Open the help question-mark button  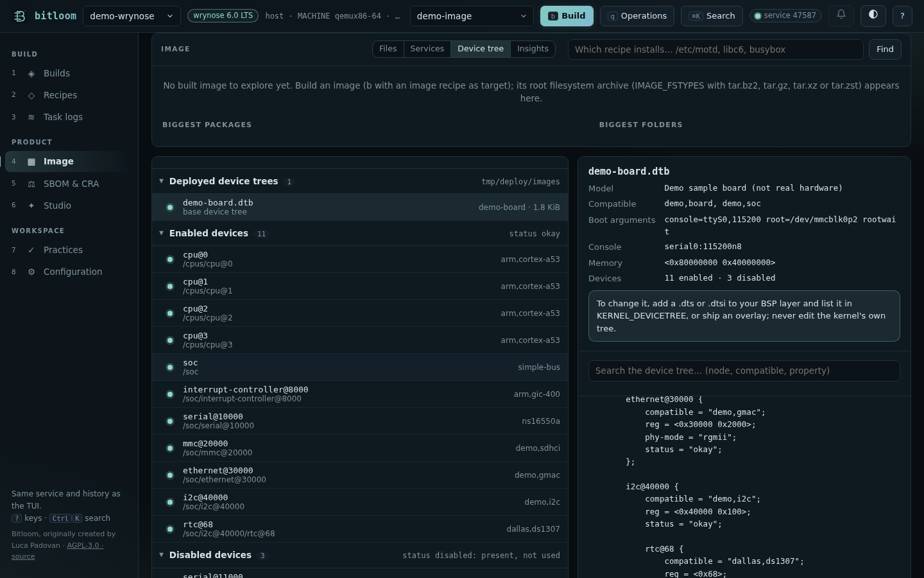coord(902,15)
